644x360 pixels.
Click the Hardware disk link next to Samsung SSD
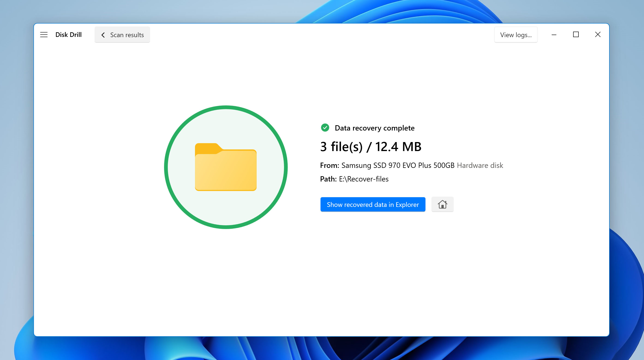(x=479, y=165)
